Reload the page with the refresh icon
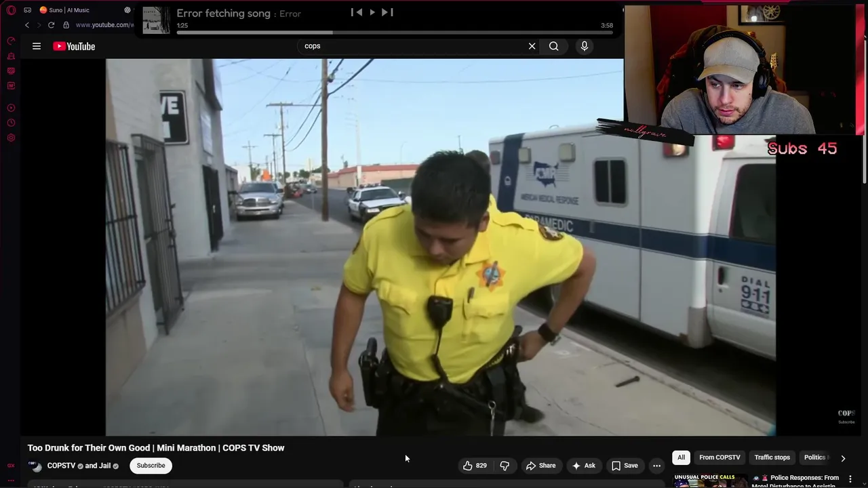This screenshot has width=868, height=488. (x=51, y=25)
